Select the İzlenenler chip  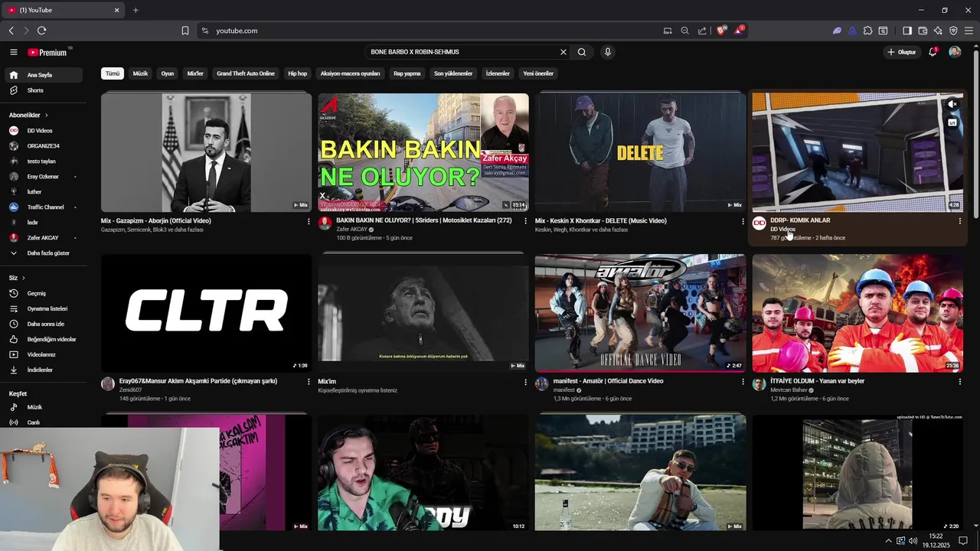(x=498, y=73)
